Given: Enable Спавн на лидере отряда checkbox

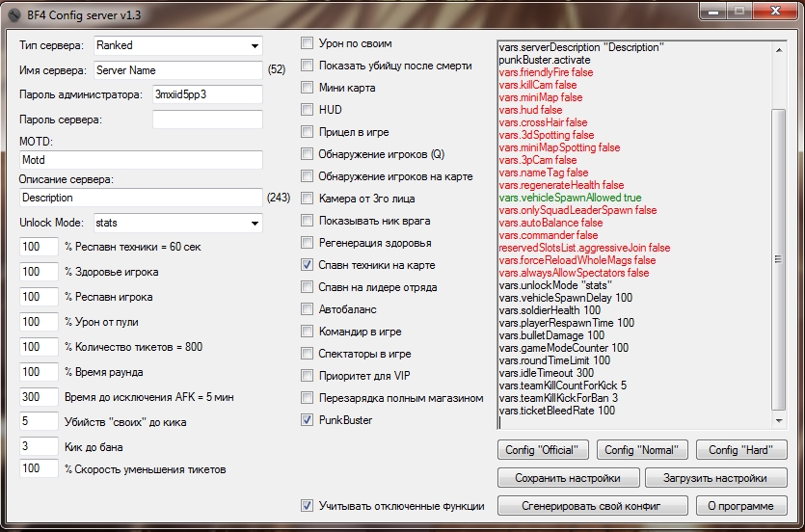Looking at the screenshot, I should point(307,287).
